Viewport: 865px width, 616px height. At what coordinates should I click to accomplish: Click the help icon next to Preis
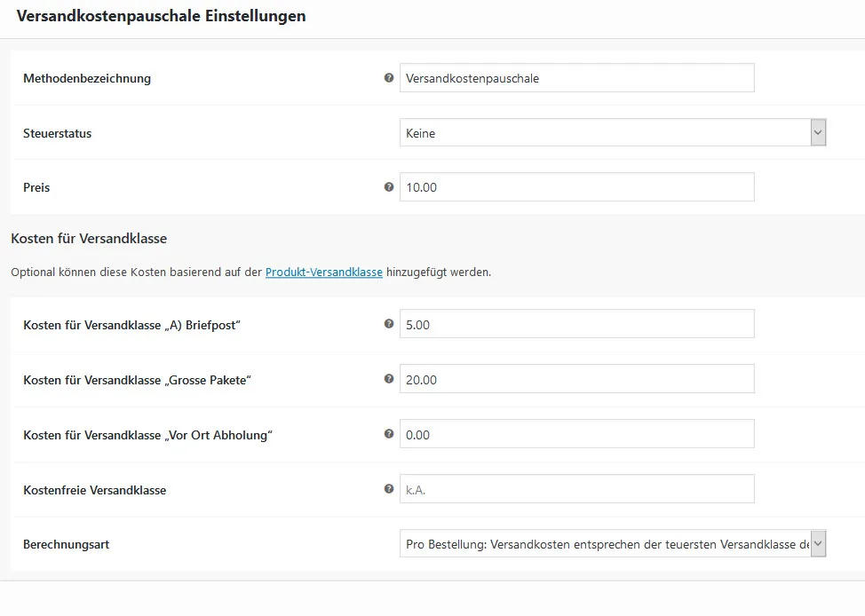(x=389, y=187)
